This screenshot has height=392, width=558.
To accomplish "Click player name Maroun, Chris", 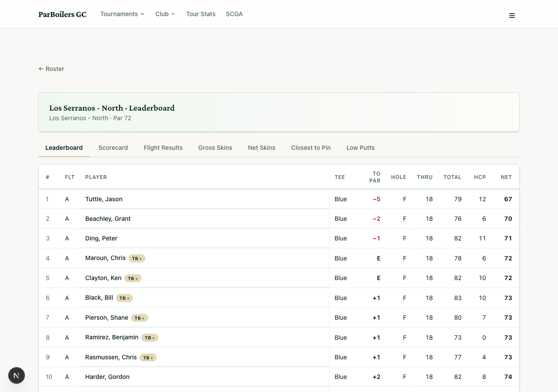I will coord(105,258).
